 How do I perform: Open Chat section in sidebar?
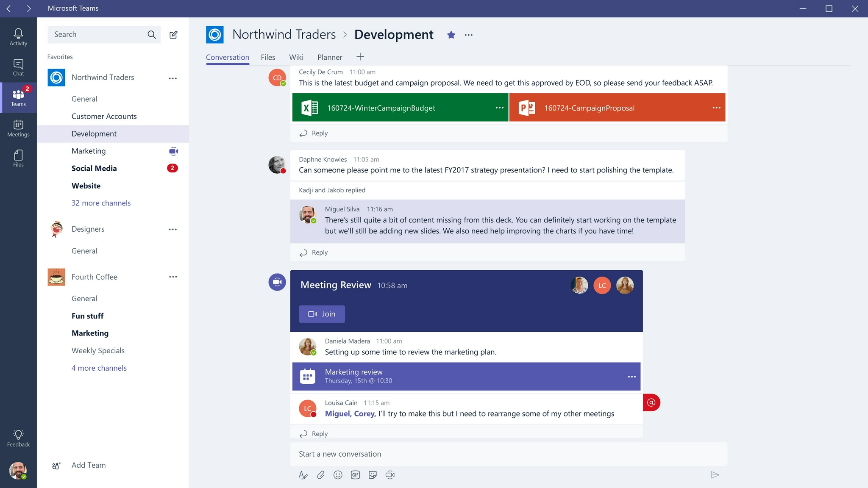18,67
